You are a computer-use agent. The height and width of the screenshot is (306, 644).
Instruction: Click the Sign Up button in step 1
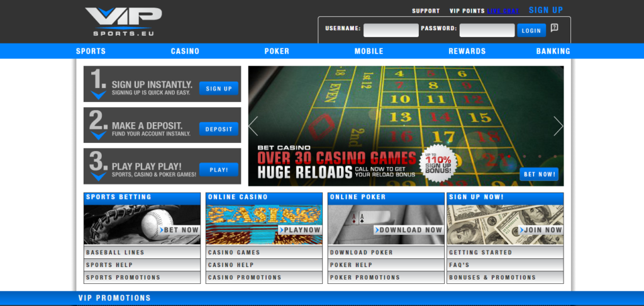click(x=219, y=88)
